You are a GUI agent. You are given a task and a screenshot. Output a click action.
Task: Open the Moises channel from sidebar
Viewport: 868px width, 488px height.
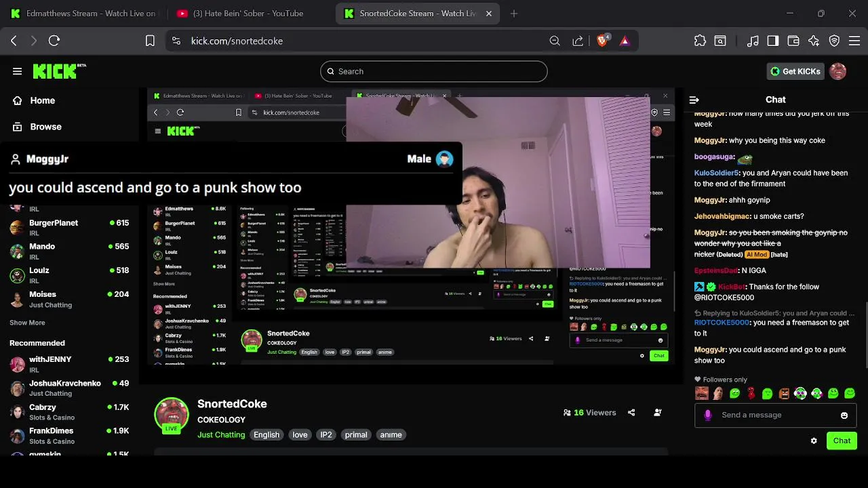tap(69, 299)
